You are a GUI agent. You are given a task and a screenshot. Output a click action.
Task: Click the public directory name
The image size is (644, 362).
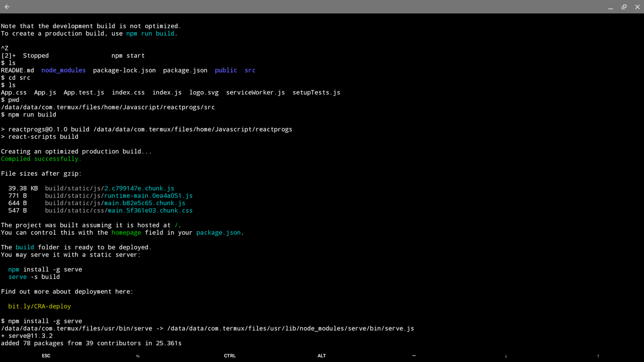coord(226,70)
